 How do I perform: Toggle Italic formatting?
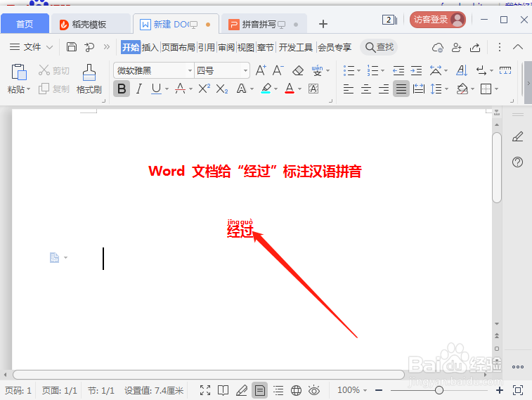coord(138,89)
